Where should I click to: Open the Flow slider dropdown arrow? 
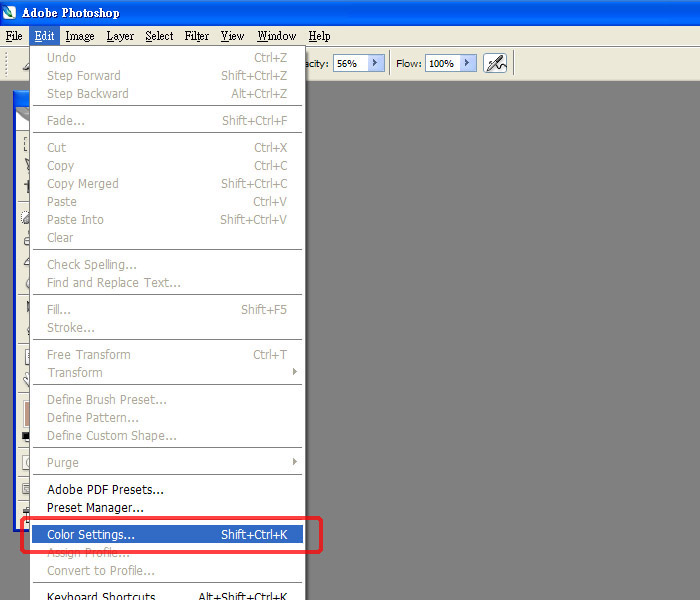[467, 63]
